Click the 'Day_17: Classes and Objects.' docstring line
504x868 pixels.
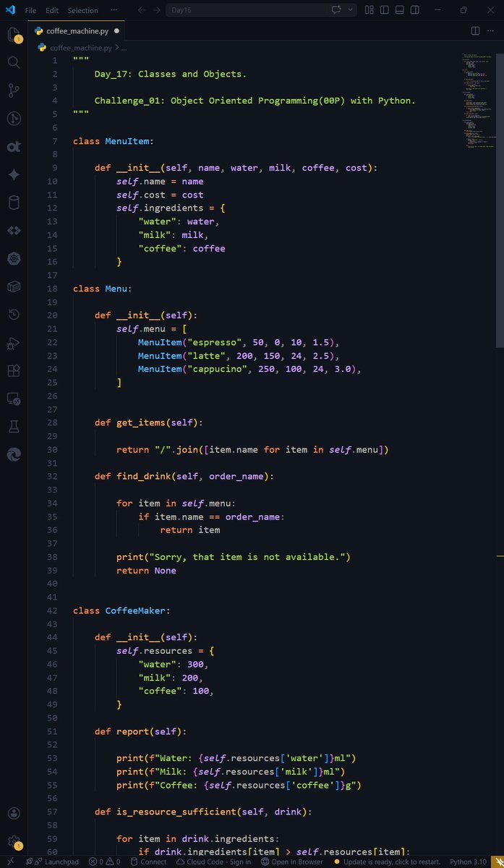[x=171, y=74]
